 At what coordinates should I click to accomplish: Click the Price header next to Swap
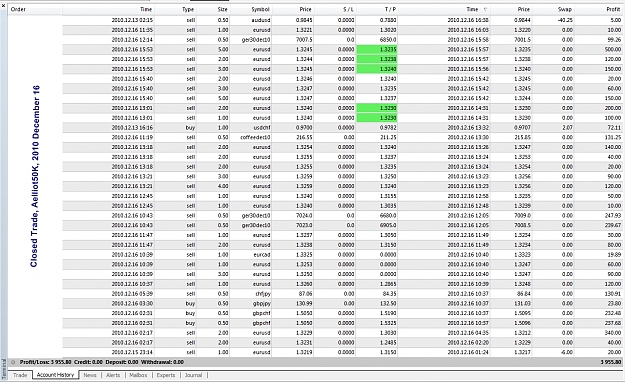click(524, 9)
